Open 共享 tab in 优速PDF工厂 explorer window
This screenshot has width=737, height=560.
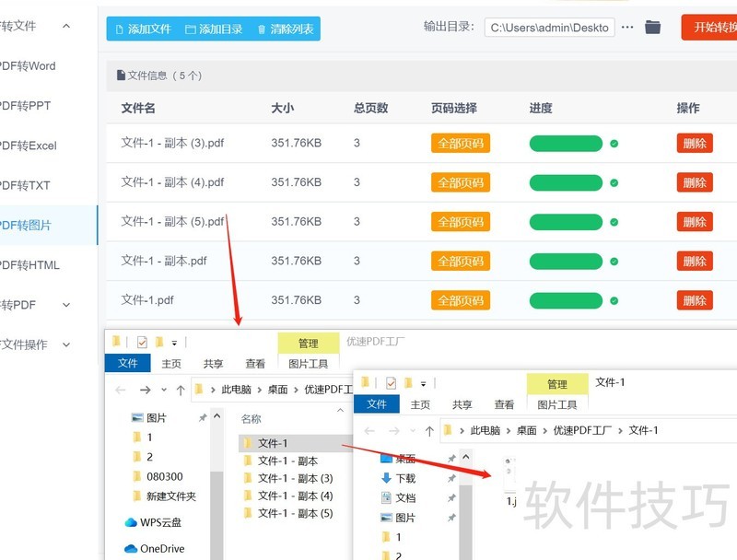[x=214, y=364]
